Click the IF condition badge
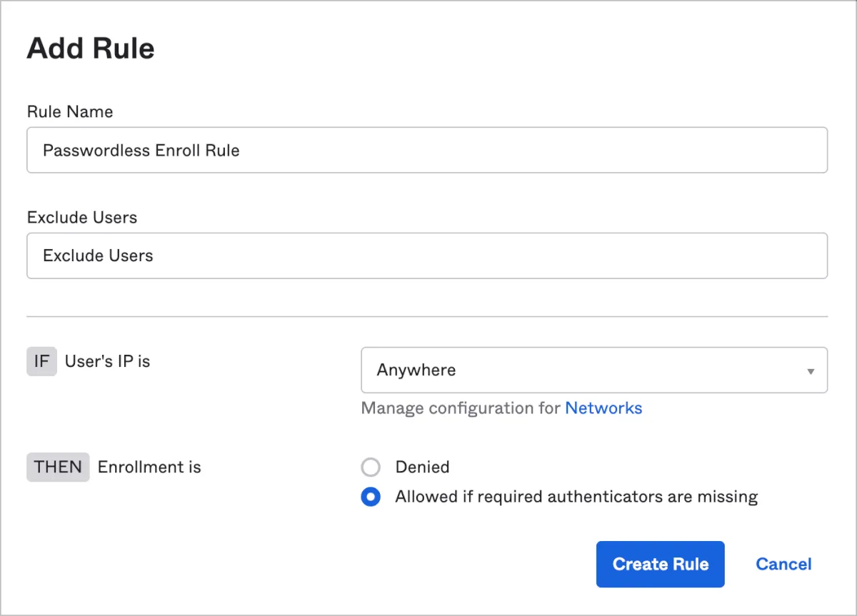 click(x=41, y=362)
